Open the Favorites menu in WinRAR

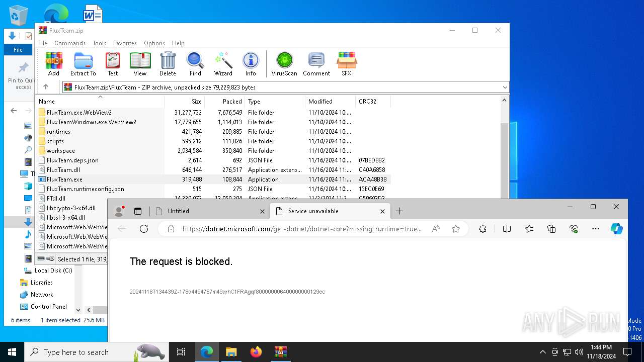125,43
